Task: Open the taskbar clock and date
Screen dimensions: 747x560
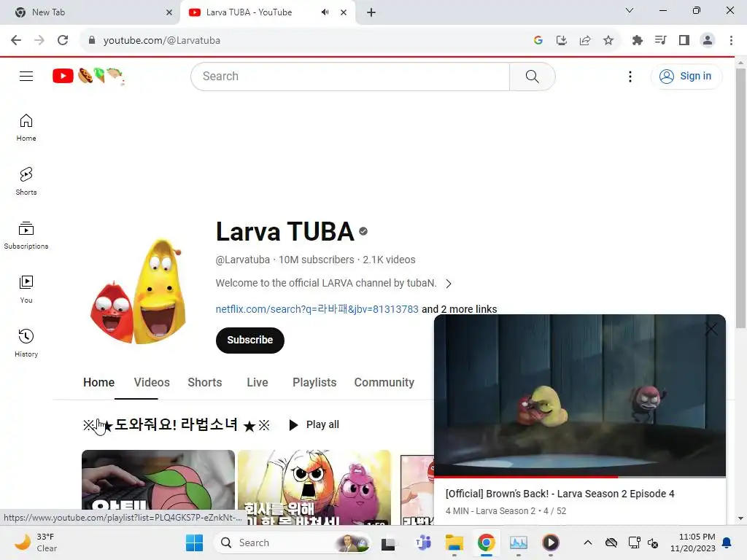Action: [x=693, y=542]
